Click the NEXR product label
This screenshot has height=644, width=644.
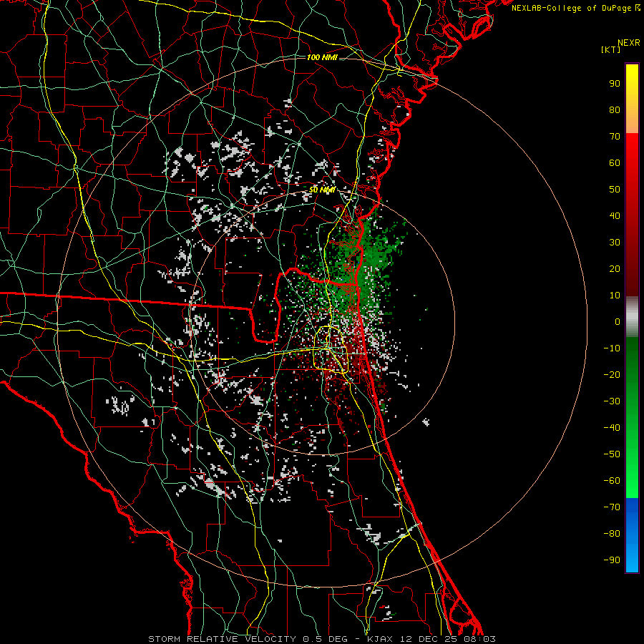pyautogui.click(x=629, y=43)
